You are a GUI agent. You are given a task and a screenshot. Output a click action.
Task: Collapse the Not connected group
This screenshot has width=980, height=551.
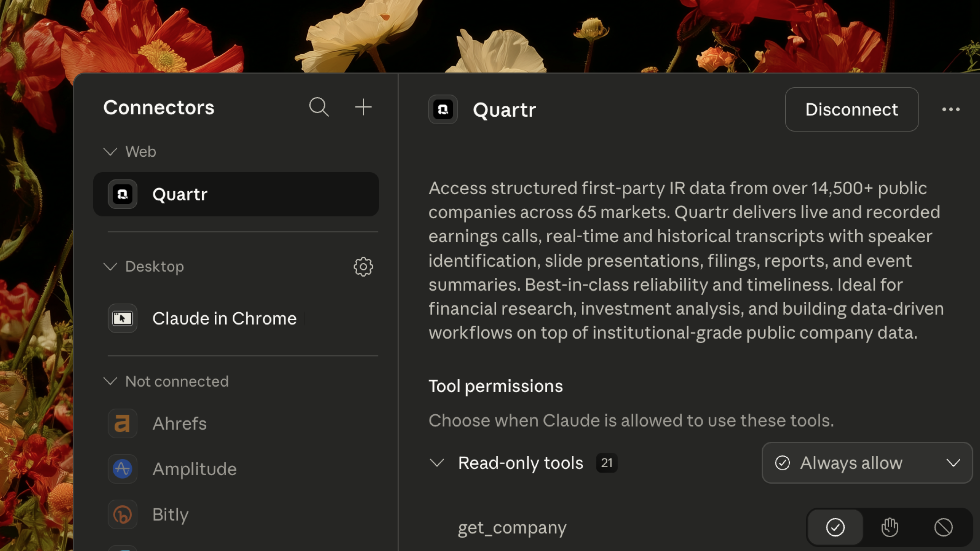tap(110, 382)
